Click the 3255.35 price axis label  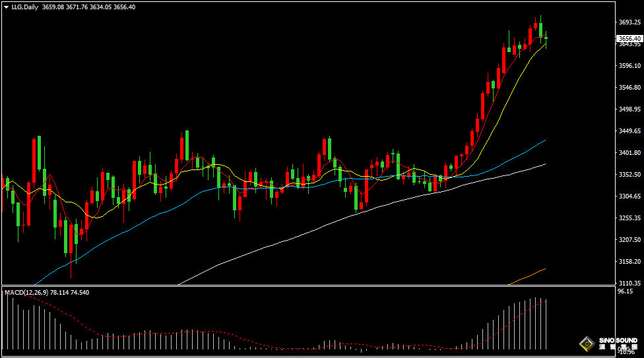click(x=629, y=218)
